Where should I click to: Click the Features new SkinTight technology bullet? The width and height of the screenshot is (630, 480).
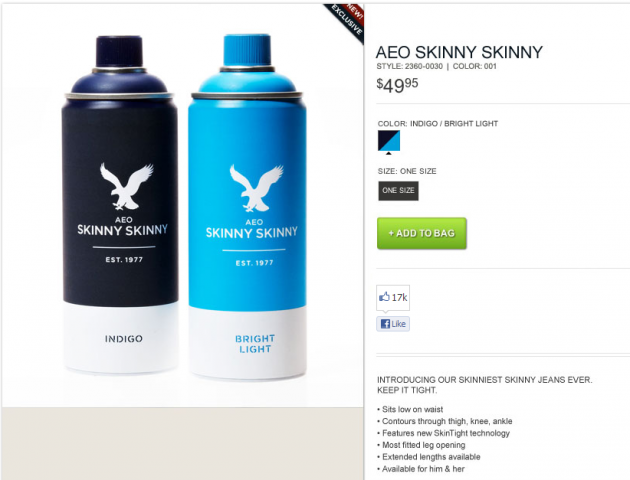[446, 433]
